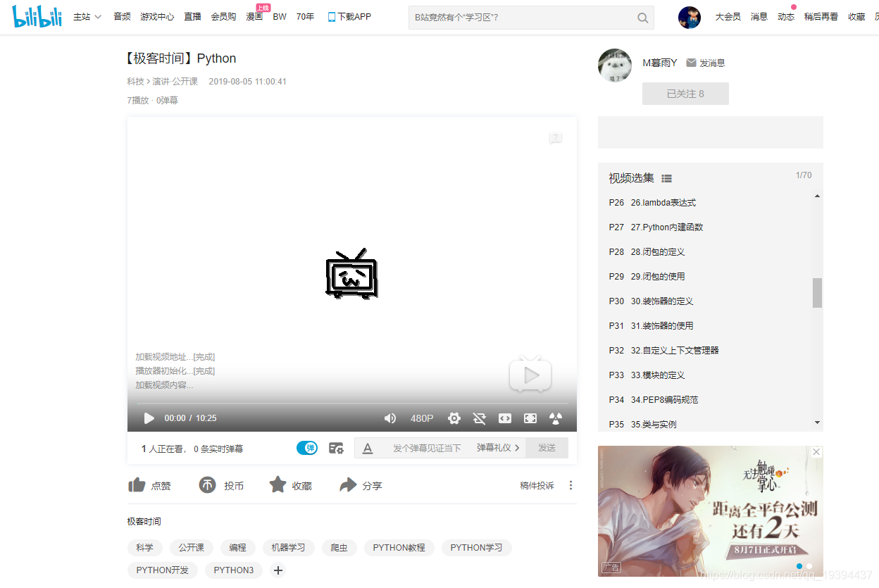Viewport: 879px width, 588px height.
Task: Click the 机器学习 tag
Action: coord(289,548)
